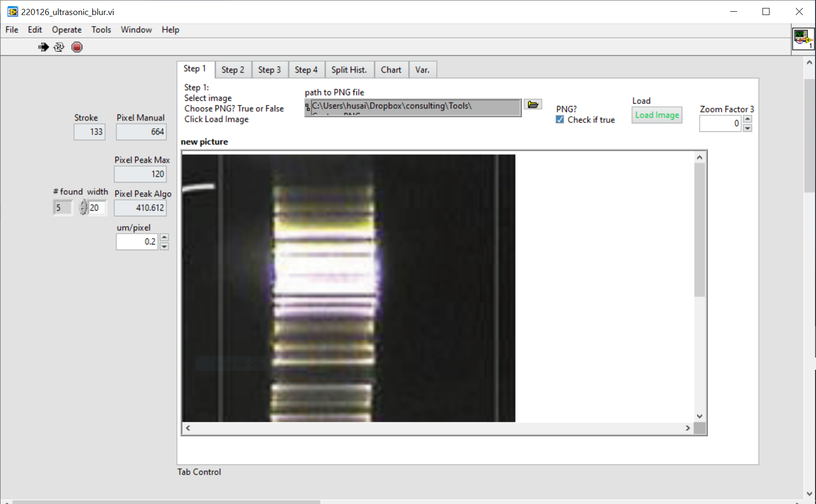Click the # found indicator showing 5
Viewport: 816px width, 504px height.
63,207
